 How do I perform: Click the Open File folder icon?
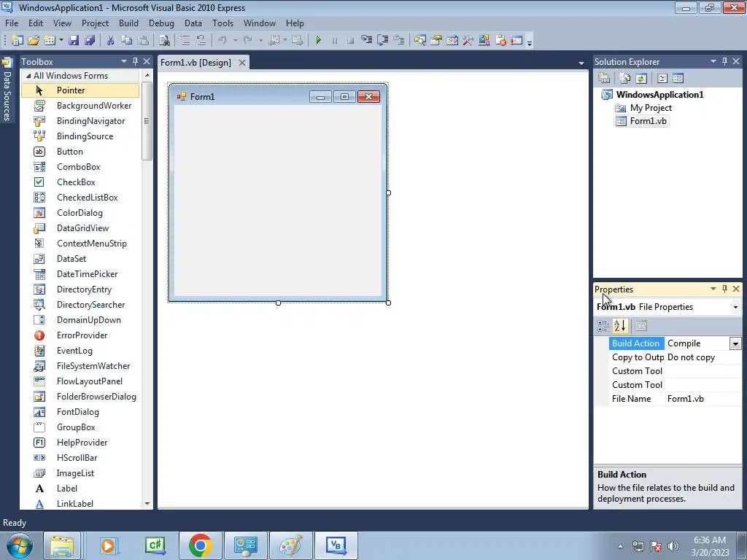click(34, 41)
